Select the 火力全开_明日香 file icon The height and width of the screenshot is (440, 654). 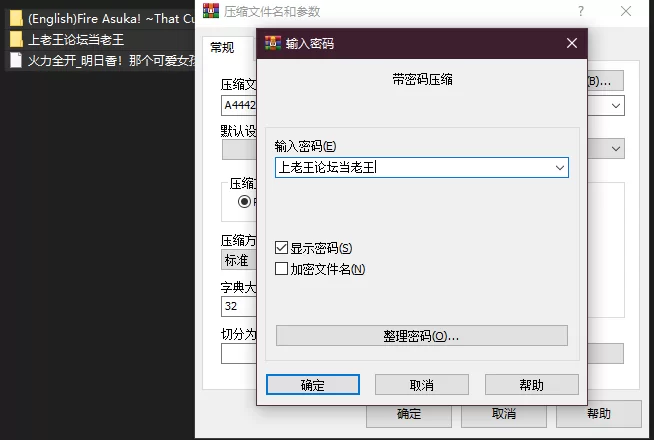[16, 60]
